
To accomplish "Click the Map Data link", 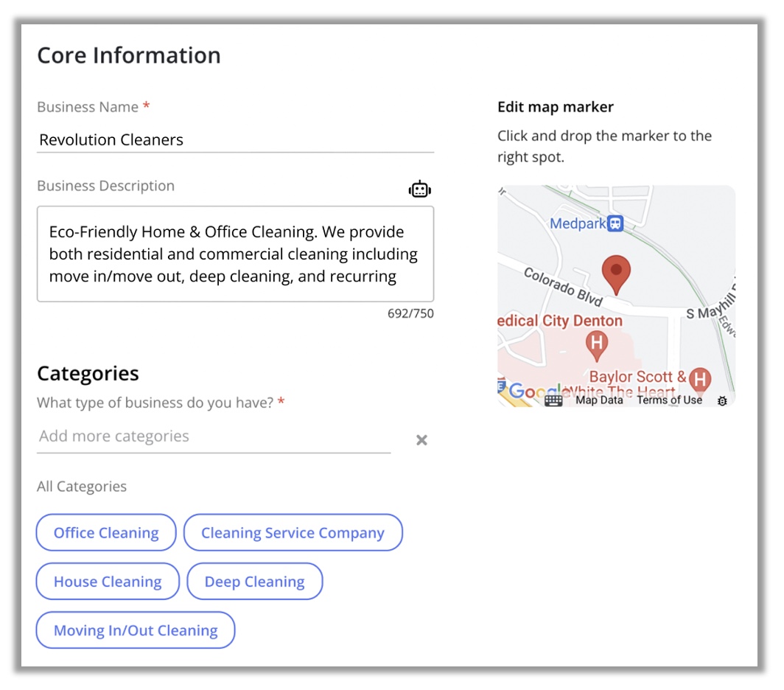I will pyautogui.click(x=599, y=400).
